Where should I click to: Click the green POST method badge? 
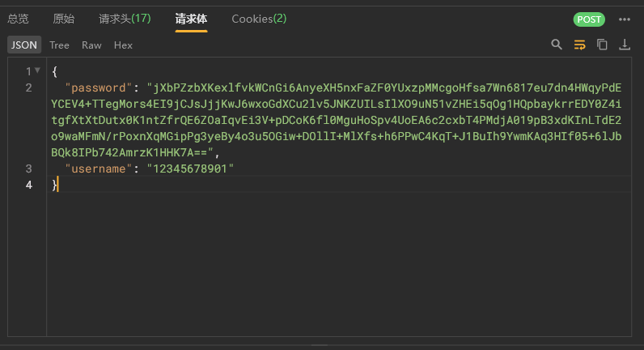point(589,19)
